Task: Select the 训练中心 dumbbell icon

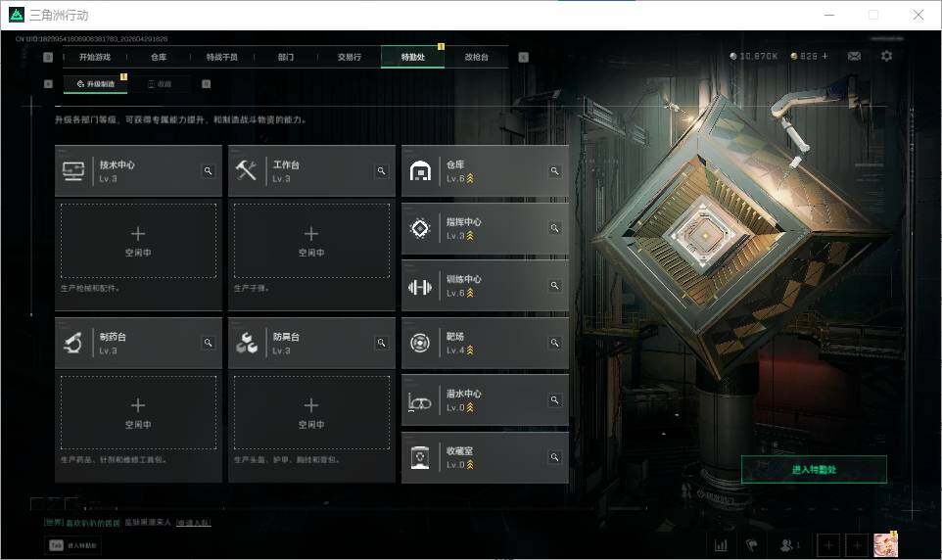Action: (x=420, y=287)
